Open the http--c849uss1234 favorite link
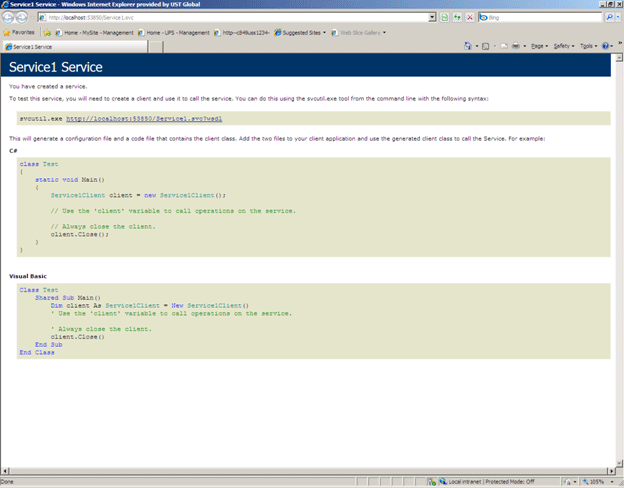Viewport: 624px width, 488px height. tap(242, 33)
